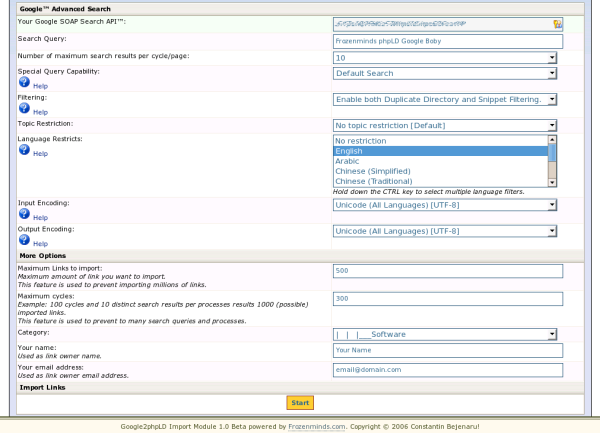Screen dimensions: 600x433
Task: Click the icon inside the SOAP API key field
Action: tap(557, 23)
